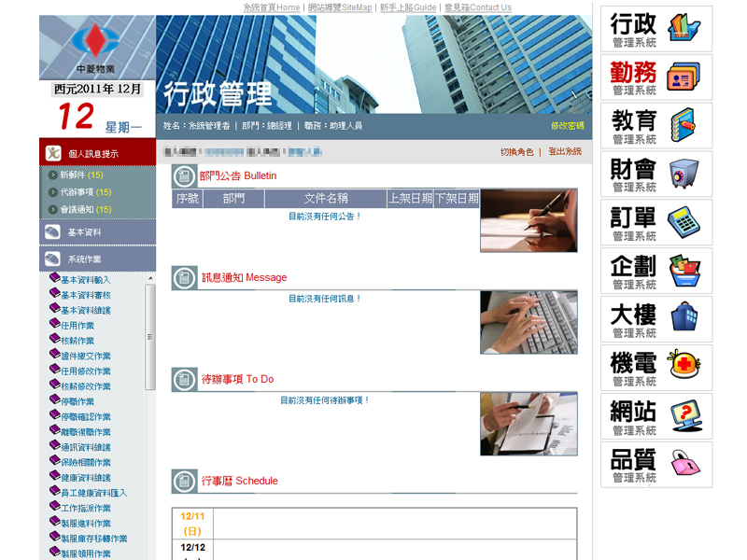Click the 文件名稱 column header

pyautogui.click(x=326, y=199)
